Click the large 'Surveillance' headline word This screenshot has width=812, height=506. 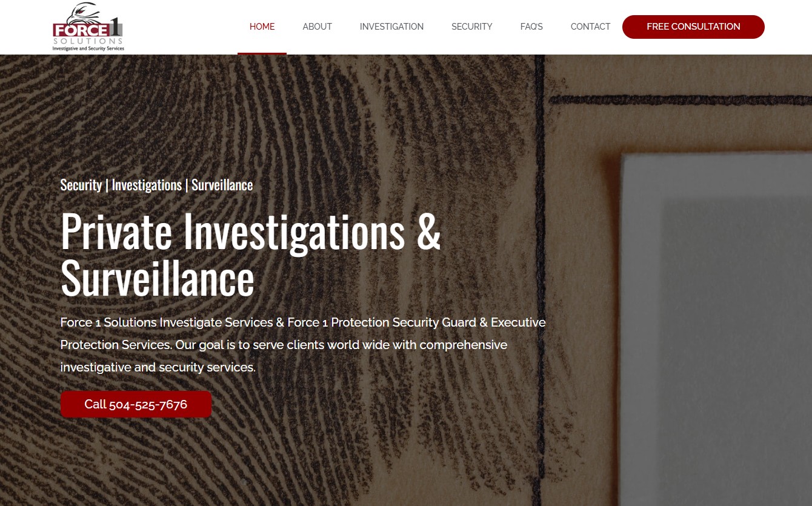pos(158,278)
